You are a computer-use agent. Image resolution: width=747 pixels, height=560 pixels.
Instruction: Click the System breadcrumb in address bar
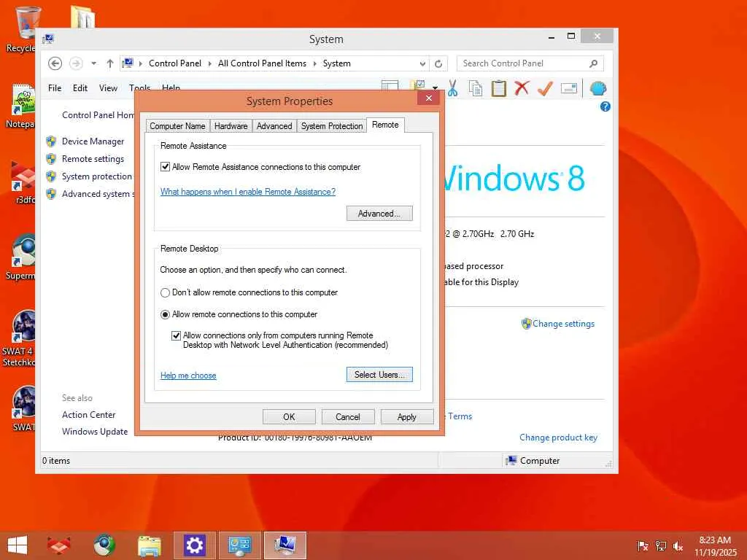pyautogui.click(x=336, y=63)
